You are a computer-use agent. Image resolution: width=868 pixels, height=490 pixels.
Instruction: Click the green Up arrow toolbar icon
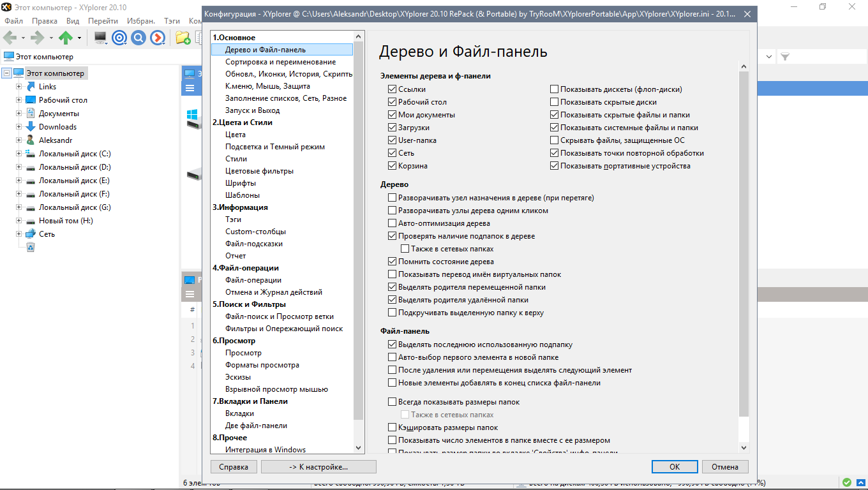[66, 38]
